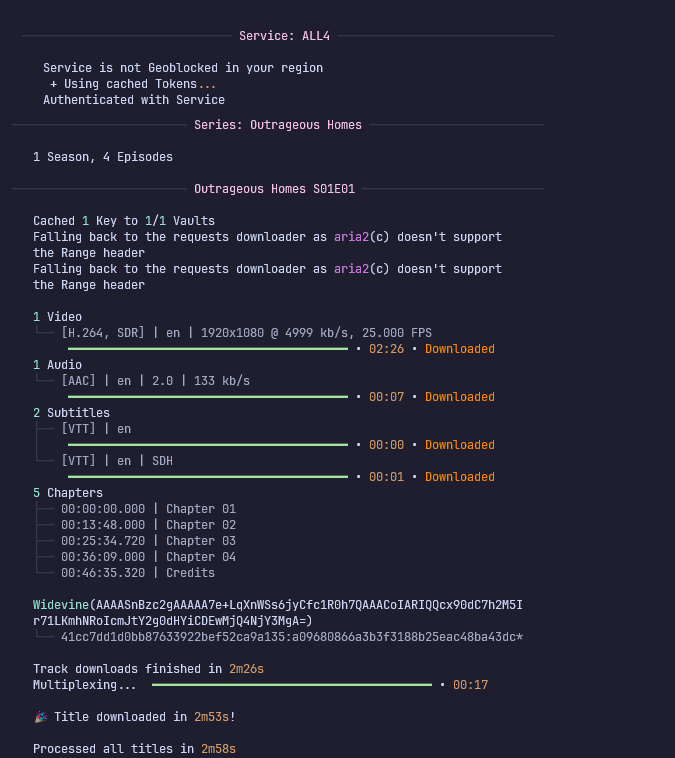This screenshot has height=758, width=675.
Task: Click the Chapter 03 entry
Action: point(148,541)
